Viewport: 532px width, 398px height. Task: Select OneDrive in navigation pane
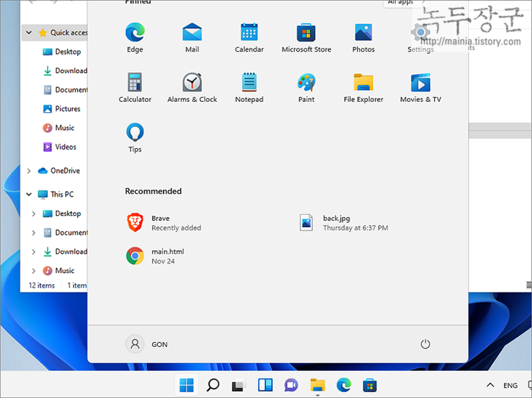(59, 171)
